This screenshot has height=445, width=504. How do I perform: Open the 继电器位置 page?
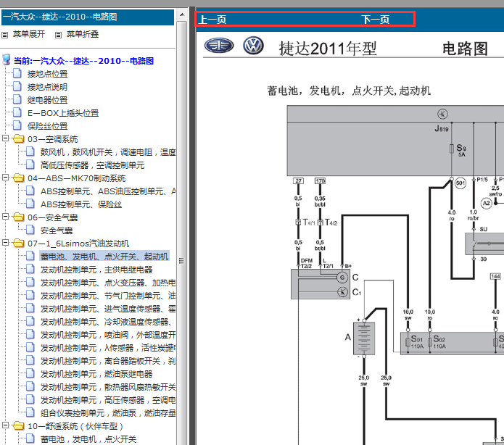tap(47, 100)
